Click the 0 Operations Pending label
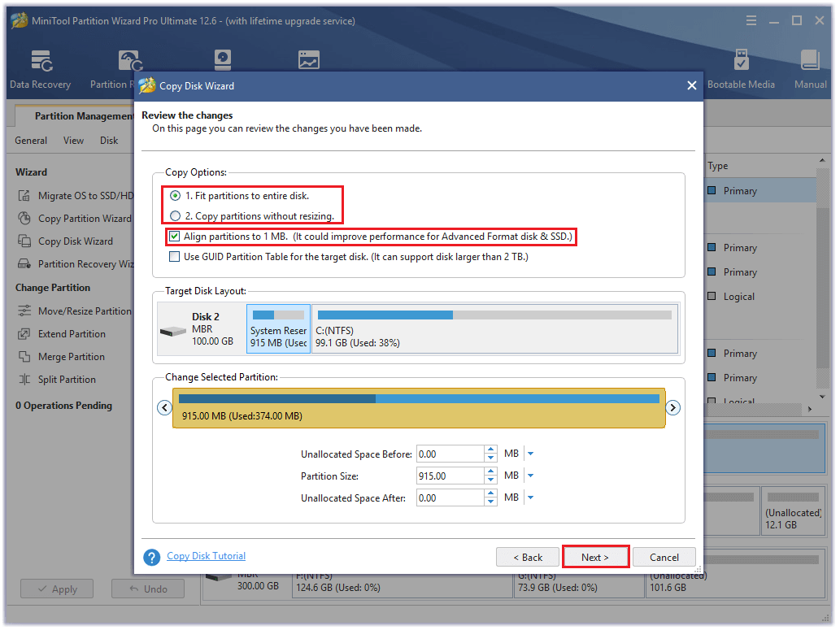Screen dimensions: 840x630 (63, 406)
